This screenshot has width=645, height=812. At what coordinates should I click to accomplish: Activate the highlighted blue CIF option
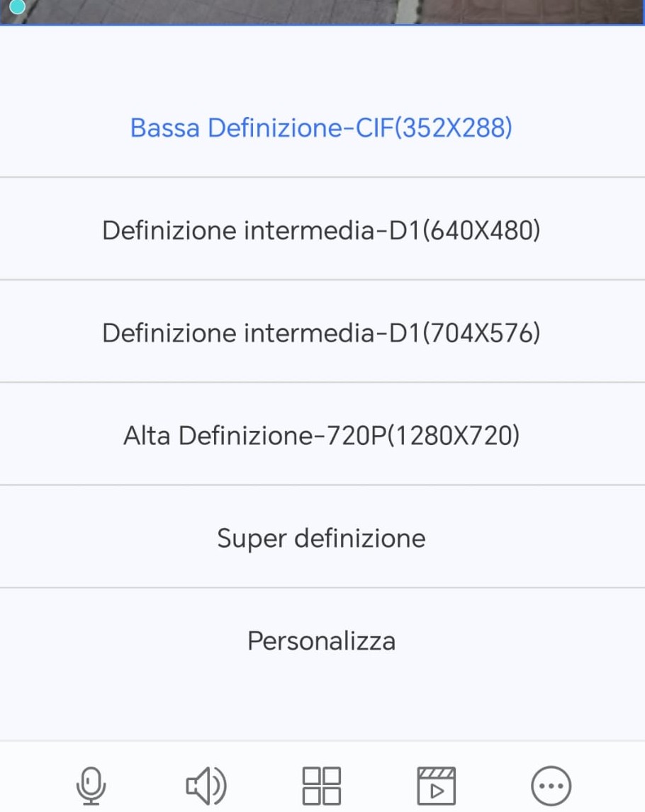[321, 128]
